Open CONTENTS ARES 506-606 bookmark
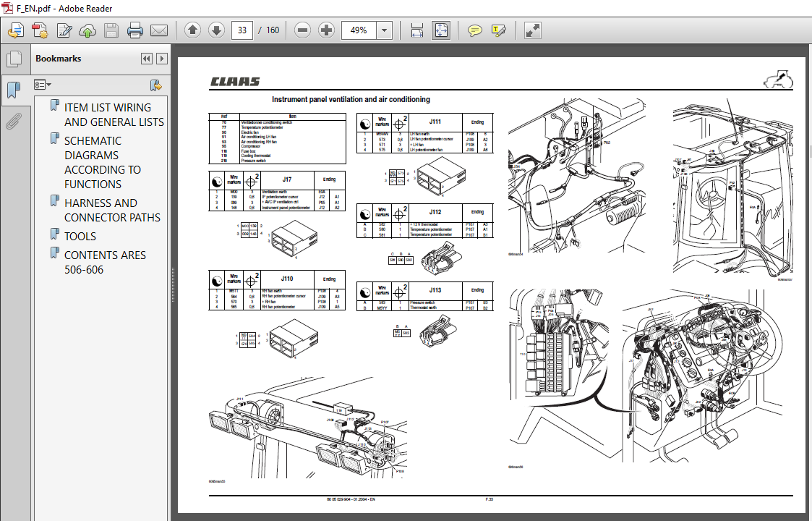The height and width of the screenshot is (521, 812). tap(105, 263)
